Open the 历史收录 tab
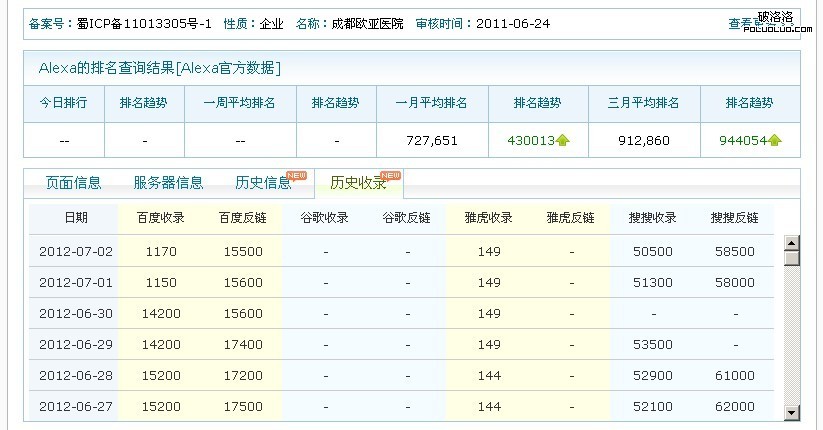 point(358,183)
